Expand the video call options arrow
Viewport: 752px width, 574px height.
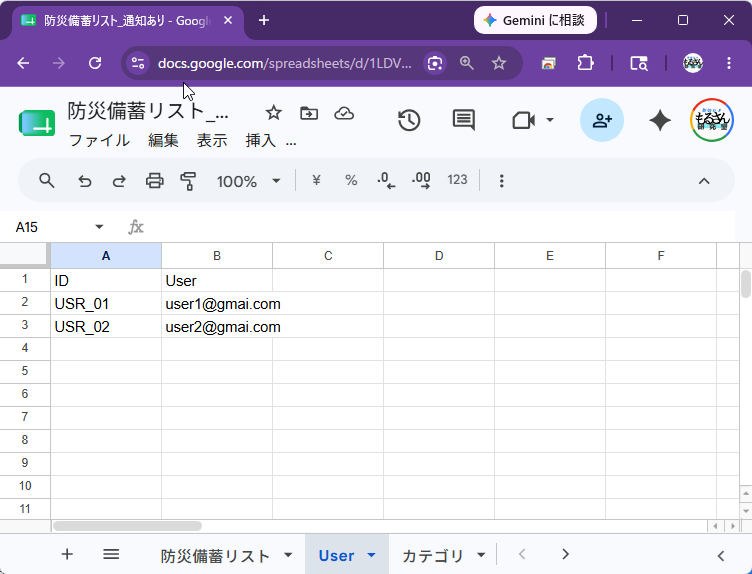point(550,120)
